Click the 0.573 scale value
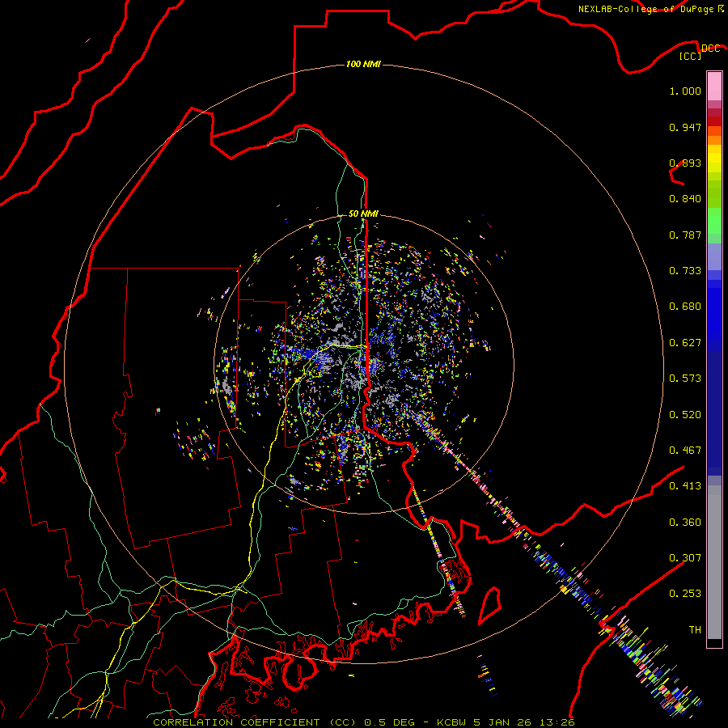This screenshot has width=728, height=728. pos(685,379)
